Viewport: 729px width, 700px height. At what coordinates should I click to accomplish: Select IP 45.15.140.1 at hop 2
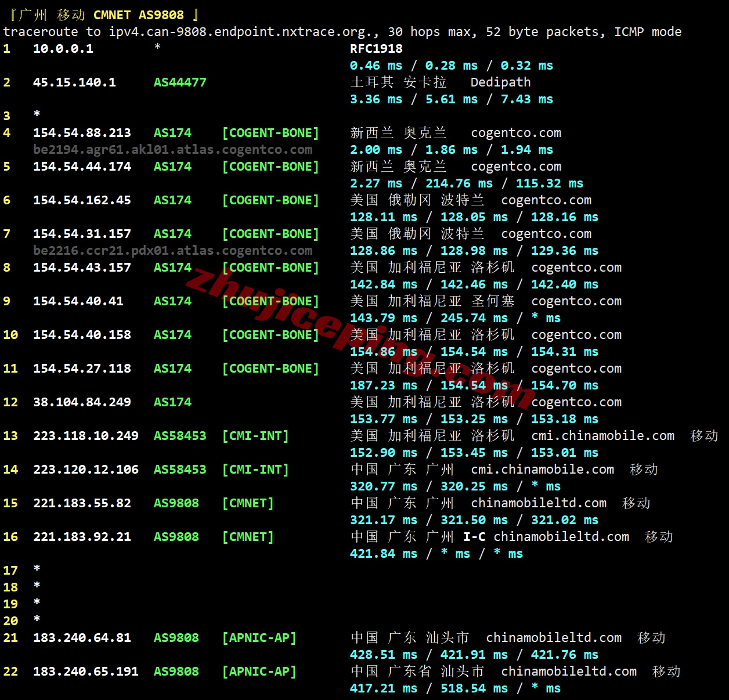[74, 82]
